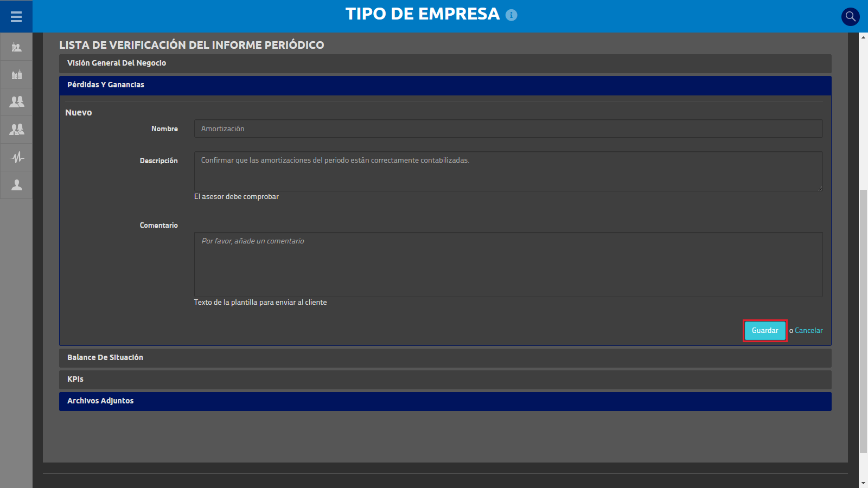Click the 'Nuevo' heading
Screen dimensions: 868x488
coord(79,113)
